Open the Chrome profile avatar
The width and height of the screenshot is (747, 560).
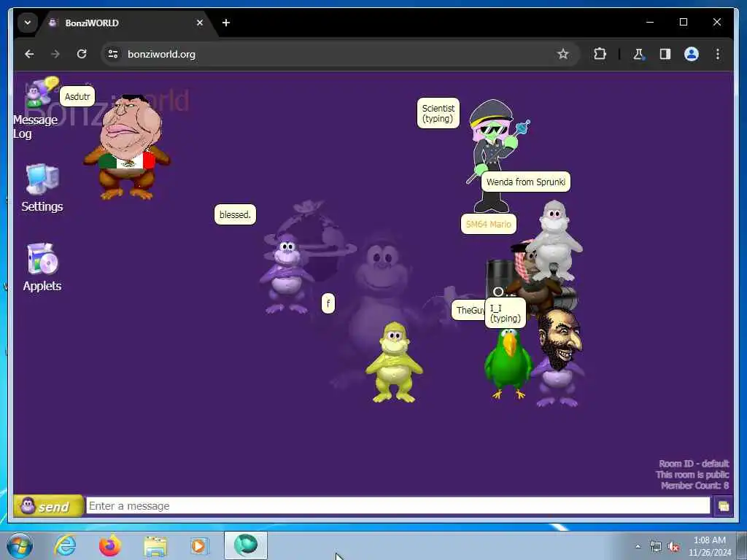coord(692,54)
